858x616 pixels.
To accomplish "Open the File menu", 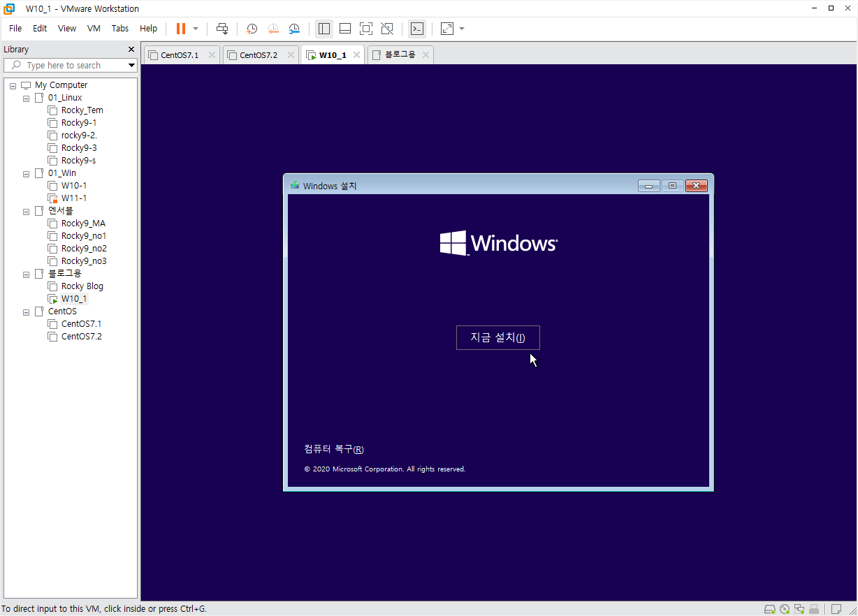I will [x=15, y=29].
